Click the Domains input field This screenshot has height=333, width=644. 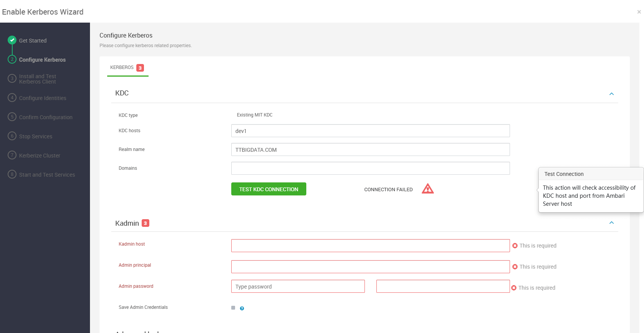point(371,168)
